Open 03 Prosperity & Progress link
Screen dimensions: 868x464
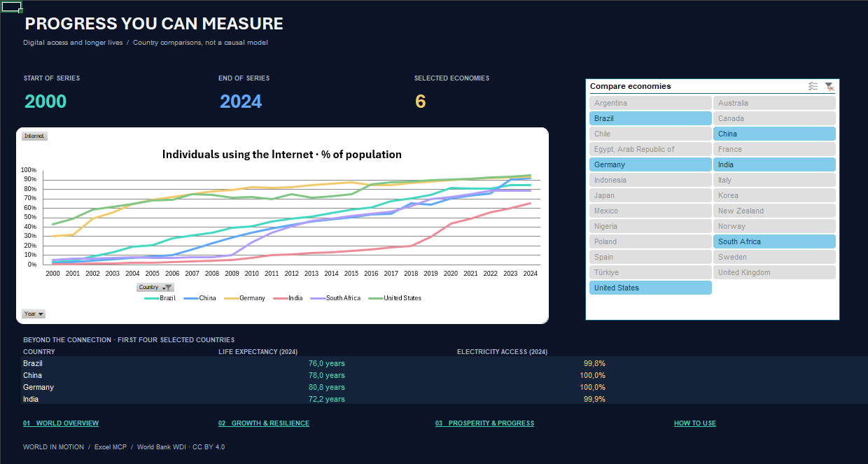tap(484, 423)
